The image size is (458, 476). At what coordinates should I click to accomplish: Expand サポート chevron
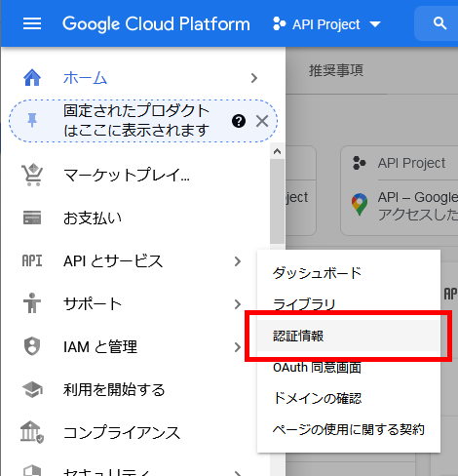coord(238,304)
